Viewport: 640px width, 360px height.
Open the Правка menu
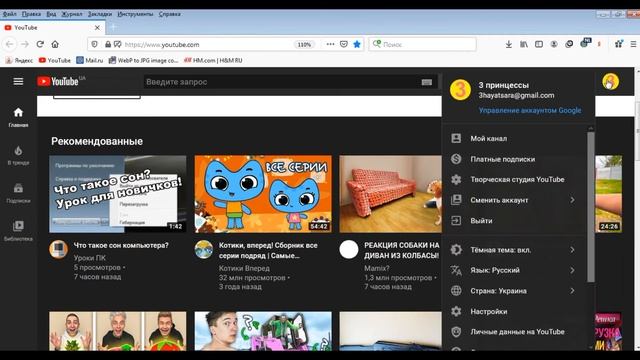31,14
